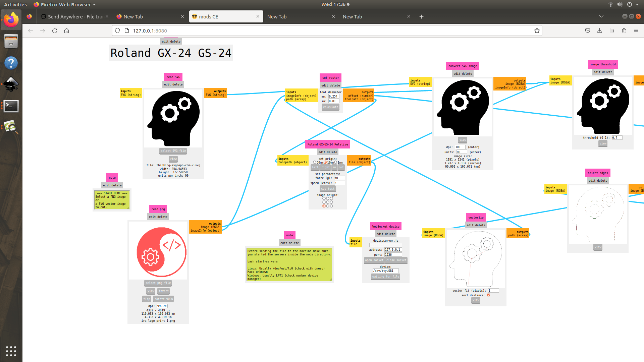Expand the system menu arrow
The image size is (644, 362).
pyautogui.click(x=638, y=4)
